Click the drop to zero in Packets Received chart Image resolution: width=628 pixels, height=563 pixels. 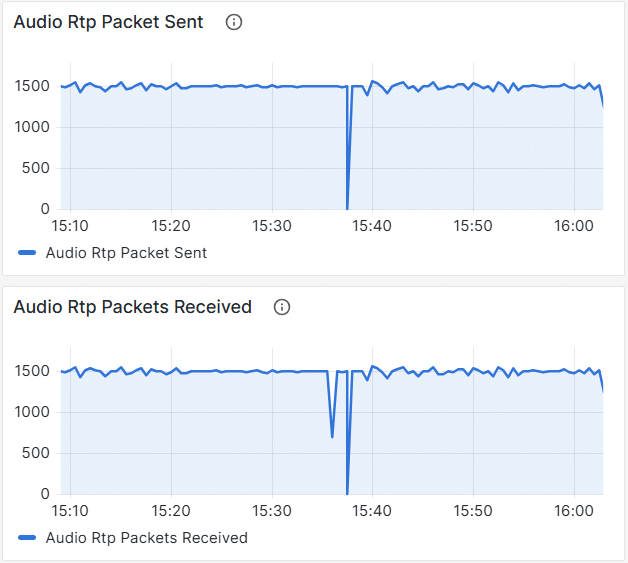coord(347,491)
